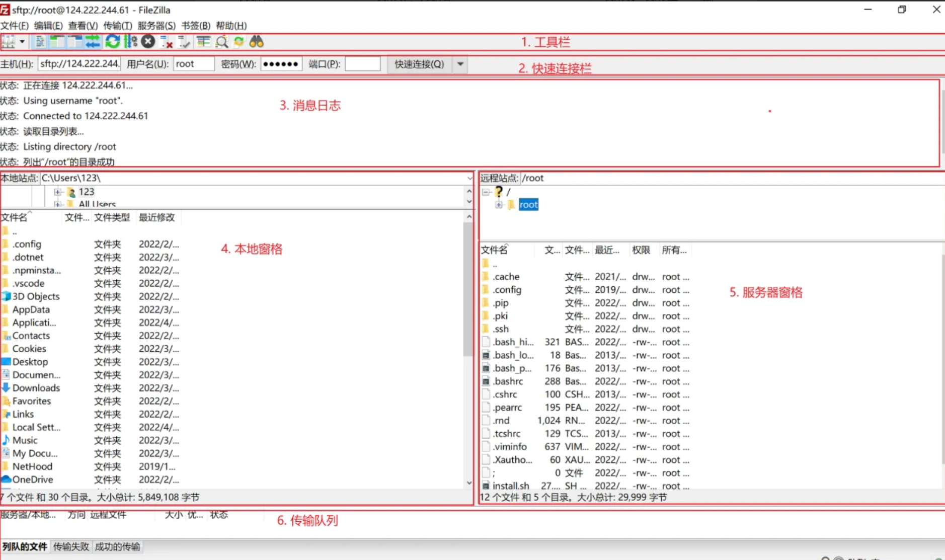Refresh the file and folder listings
The image size is (945, 560).
(112, 42)
